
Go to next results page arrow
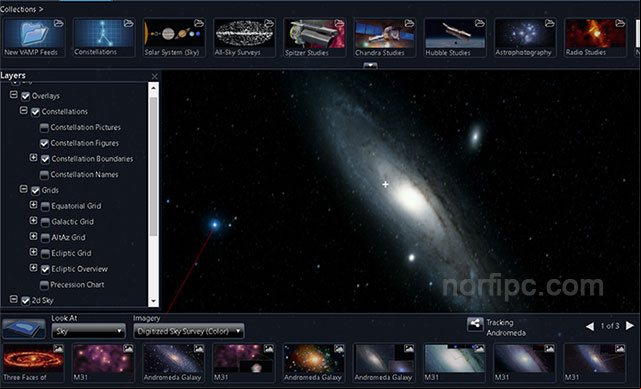point(630,326)
